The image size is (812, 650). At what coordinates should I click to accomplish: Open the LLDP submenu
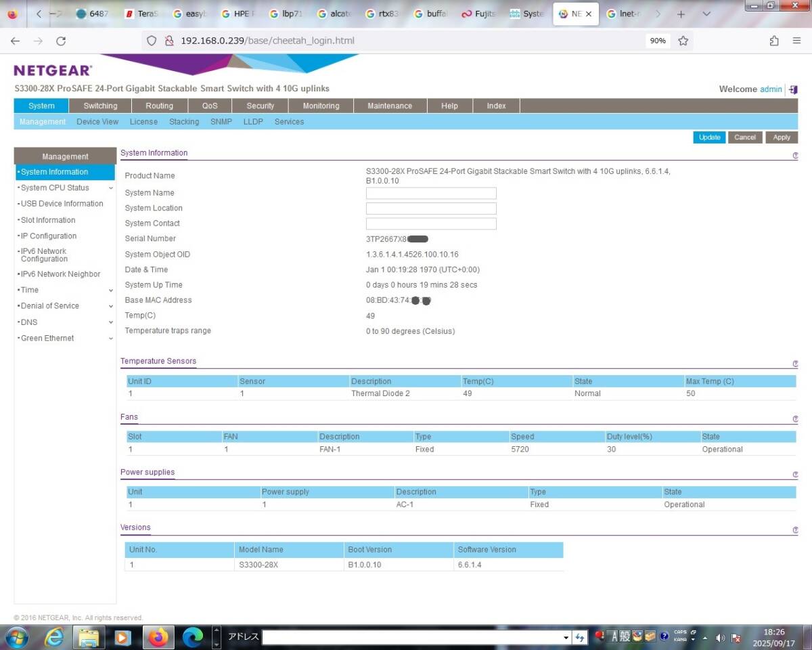[253, 122]
